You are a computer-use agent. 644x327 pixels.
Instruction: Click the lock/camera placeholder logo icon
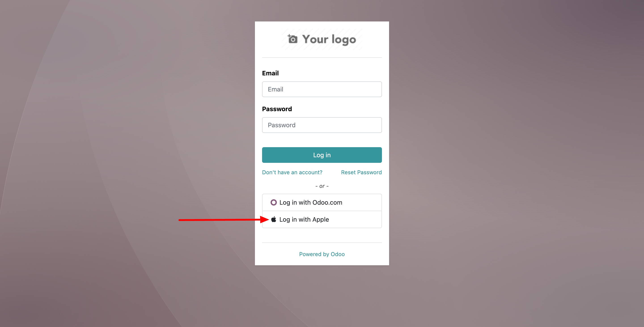click(292, 39)
